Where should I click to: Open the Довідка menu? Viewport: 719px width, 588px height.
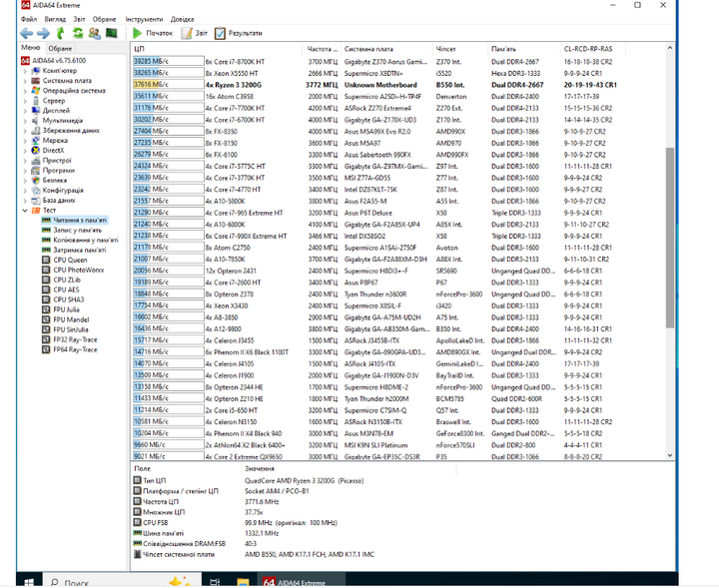pos(182,19)
